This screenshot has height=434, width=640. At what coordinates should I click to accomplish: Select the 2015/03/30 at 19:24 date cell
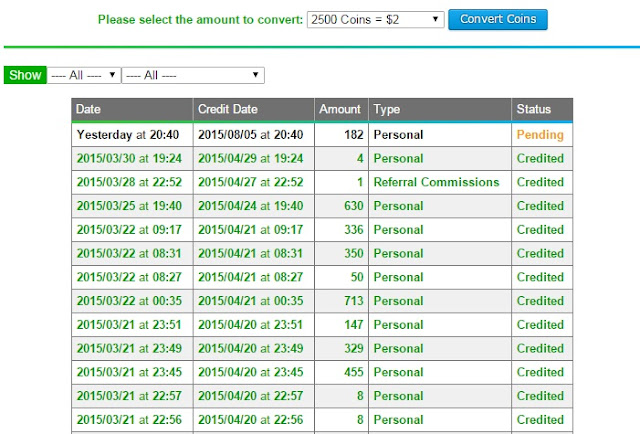[129, 158]
